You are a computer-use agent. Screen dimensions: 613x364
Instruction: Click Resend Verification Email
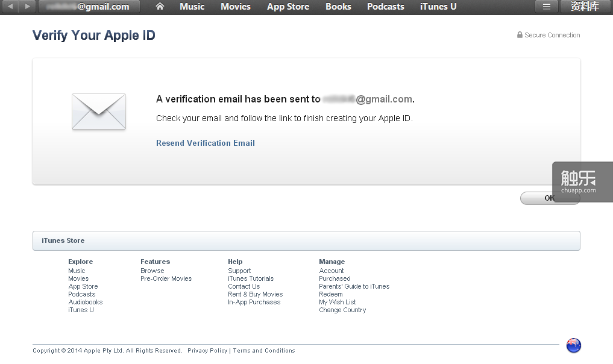click(206, 143)
